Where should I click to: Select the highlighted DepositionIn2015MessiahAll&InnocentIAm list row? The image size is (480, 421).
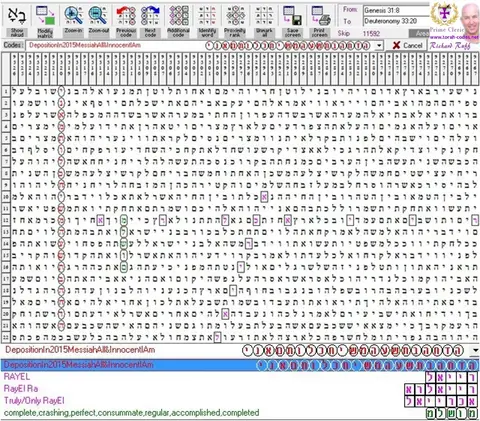(x=240, y=365)
